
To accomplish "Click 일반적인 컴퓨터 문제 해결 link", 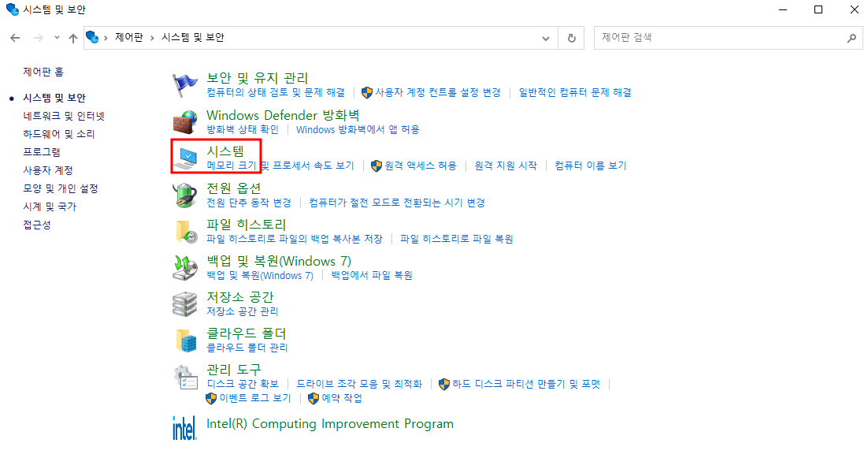I will [575, 92].
